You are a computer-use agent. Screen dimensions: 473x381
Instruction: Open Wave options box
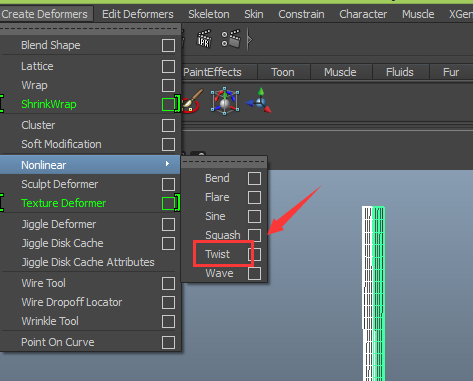[254, 274]
